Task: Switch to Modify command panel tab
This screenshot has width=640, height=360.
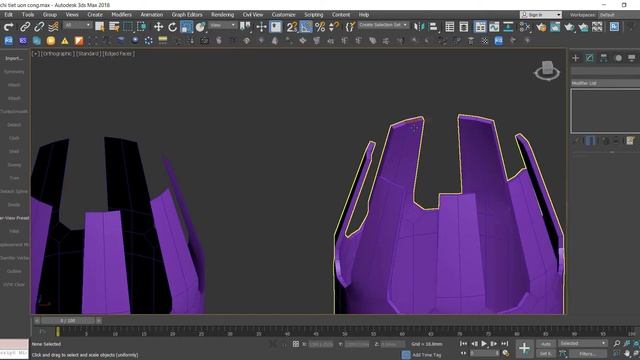Action: [x=589, y=58]
